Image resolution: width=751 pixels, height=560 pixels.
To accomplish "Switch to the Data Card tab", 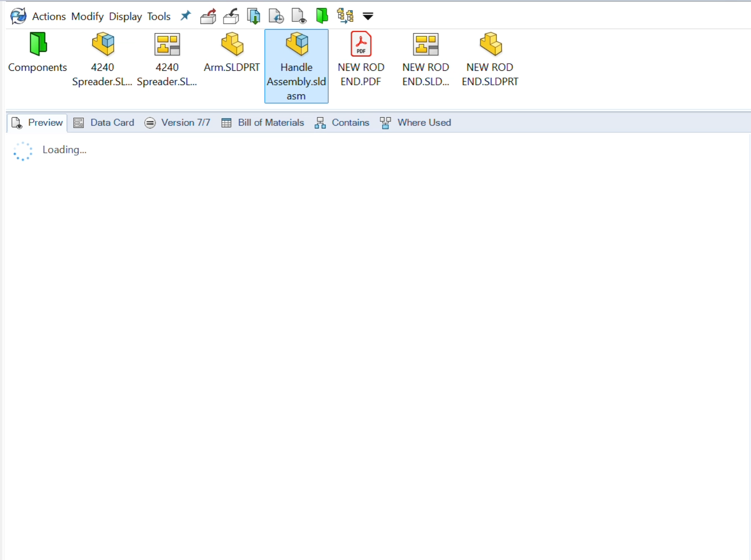I will coord(104,123).
